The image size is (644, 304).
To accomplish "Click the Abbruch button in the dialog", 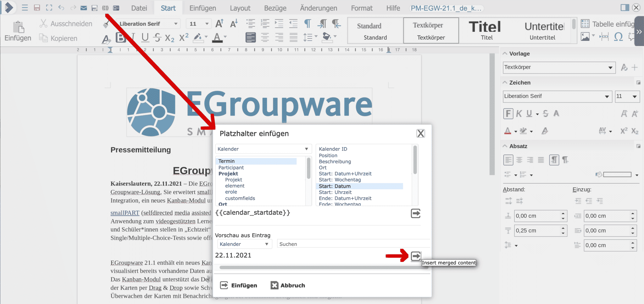I will pyautogui.click(x=288, y=285).
